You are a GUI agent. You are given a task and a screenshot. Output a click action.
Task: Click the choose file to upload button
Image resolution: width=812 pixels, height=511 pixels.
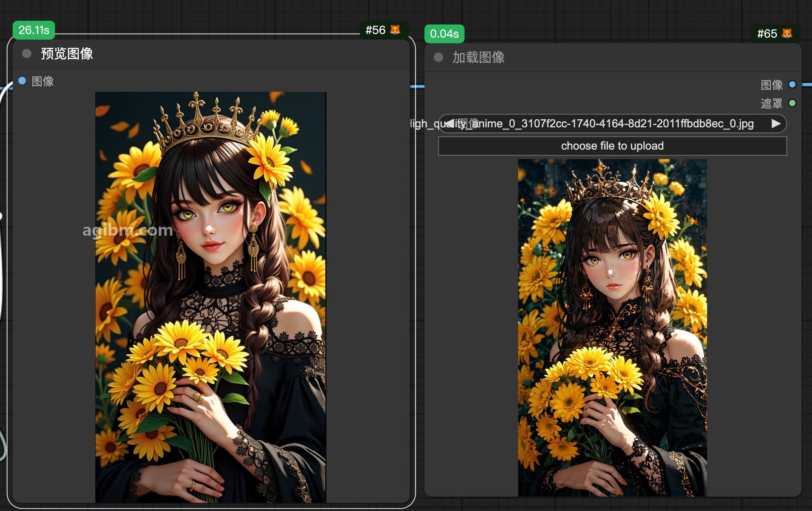tap(612, 146)
